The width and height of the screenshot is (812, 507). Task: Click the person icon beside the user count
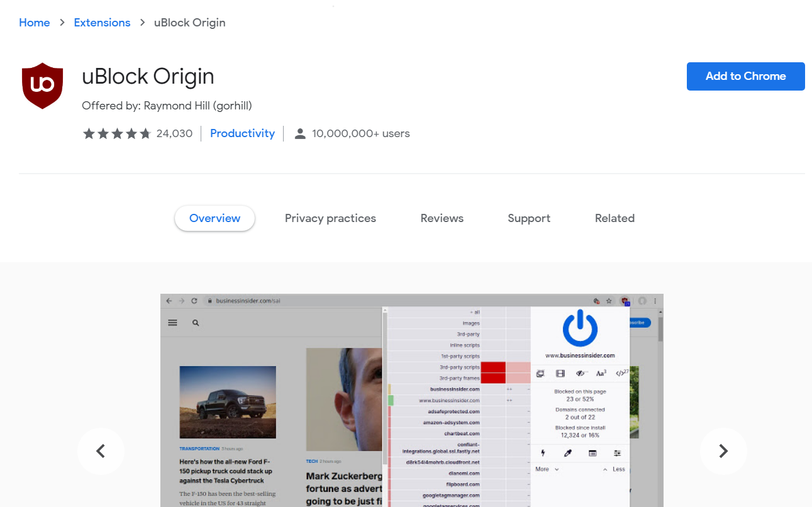click(x=300, y=133)
